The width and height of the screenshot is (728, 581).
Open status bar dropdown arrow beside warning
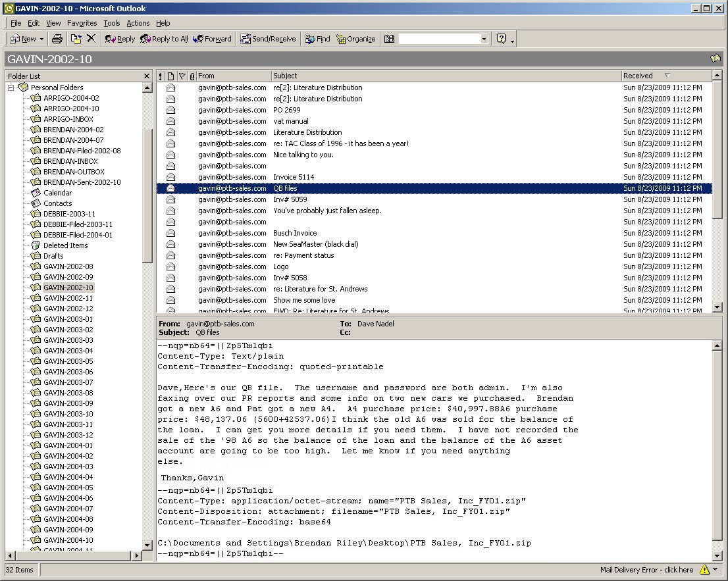pos(715,569)
